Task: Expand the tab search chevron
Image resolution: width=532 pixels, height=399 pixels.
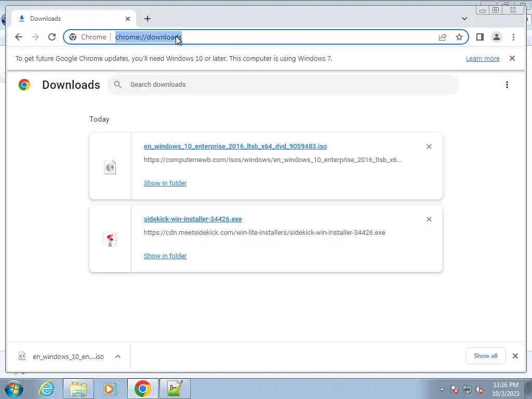Action: coord(464,19)
